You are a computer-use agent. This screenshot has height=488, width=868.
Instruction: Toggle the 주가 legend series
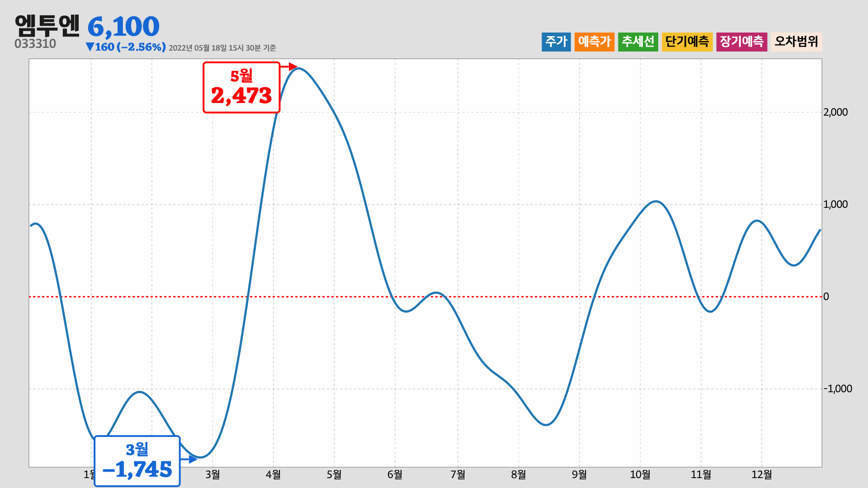tap(556, 42)
